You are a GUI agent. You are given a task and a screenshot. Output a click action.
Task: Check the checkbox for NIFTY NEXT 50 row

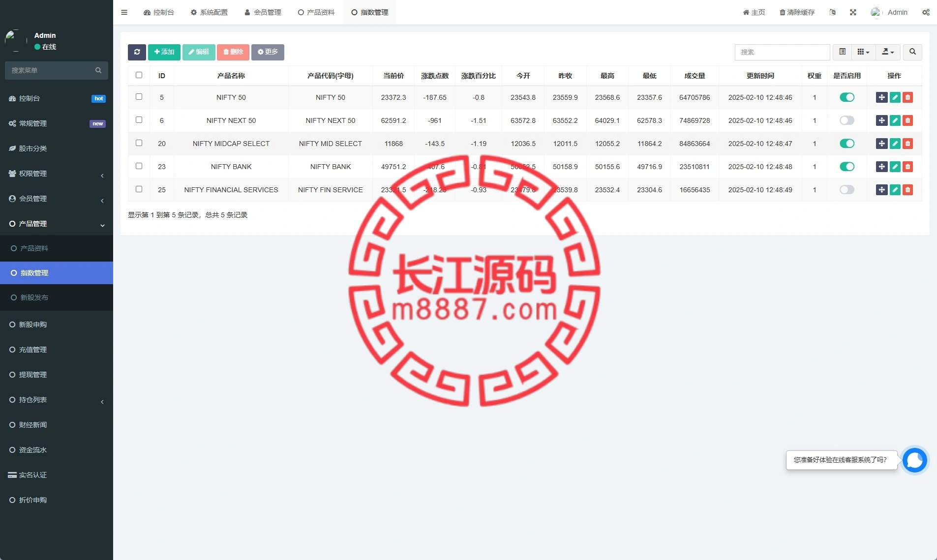pyautogui.click(x=139, y=120)
